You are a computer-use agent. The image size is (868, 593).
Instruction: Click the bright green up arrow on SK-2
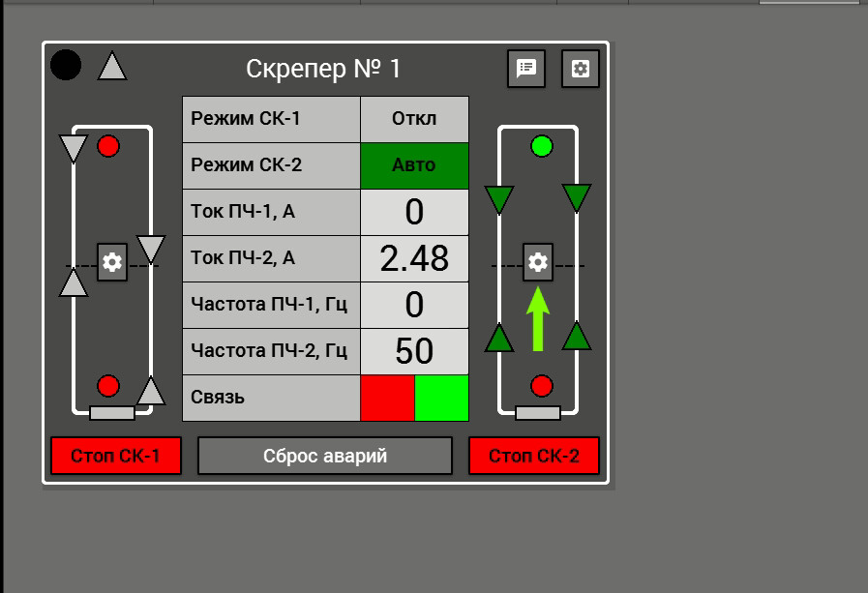[537, 318]
